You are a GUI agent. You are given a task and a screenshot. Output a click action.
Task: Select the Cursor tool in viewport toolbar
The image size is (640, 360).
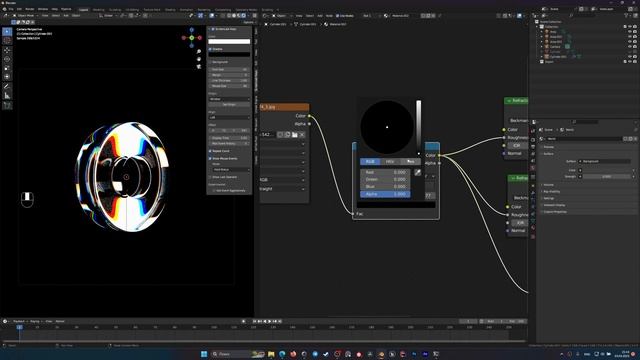pyautogui.click(x=7, y=40)
